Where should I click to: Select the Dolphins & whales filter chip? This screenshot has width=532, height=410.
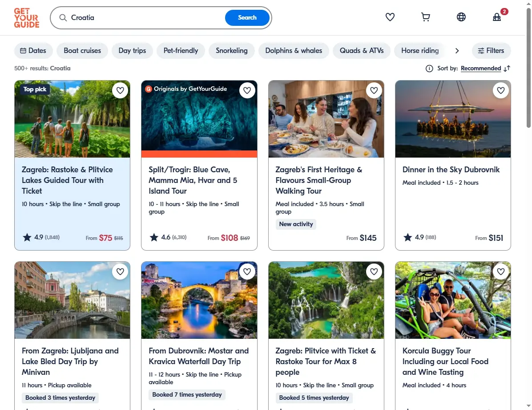pyautogui.click(x=294, y=51)
